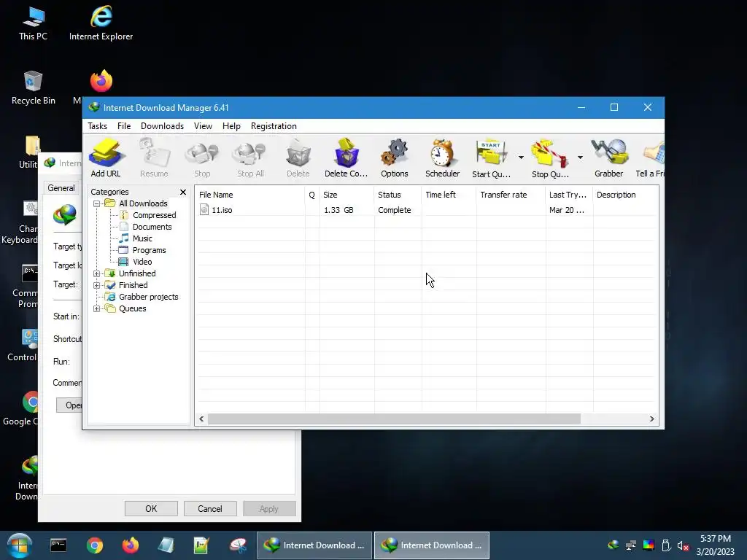
Task: Open the Registration menu
Action: click(x=274, y=126)
